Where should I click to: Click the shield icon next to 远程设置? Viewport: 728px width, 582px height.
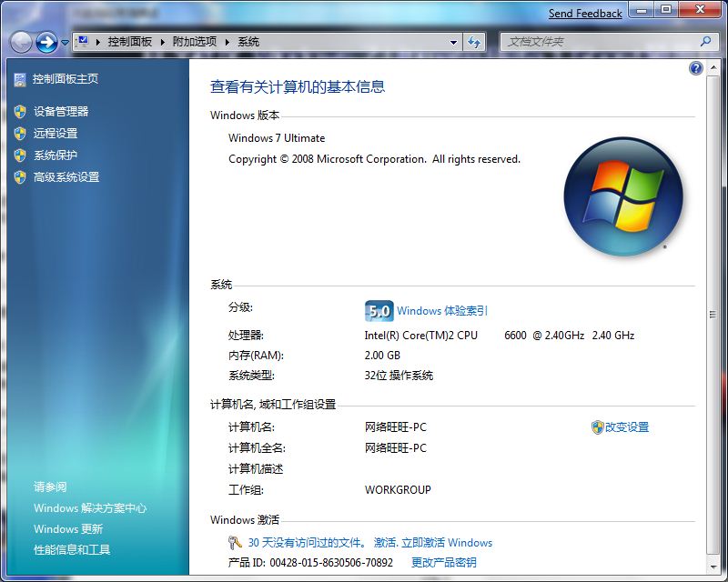tap(20, 134)
